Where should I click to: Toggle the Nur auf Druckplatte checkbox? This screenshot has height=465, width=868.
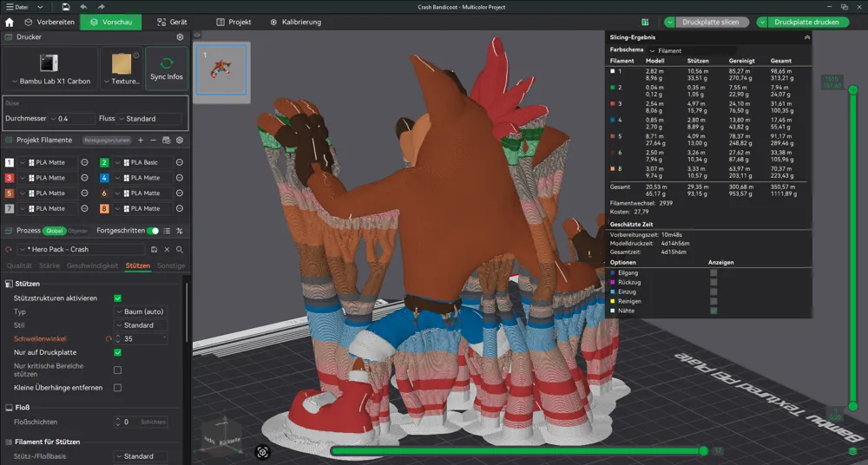pyautogui.click(x=117, y=352)
